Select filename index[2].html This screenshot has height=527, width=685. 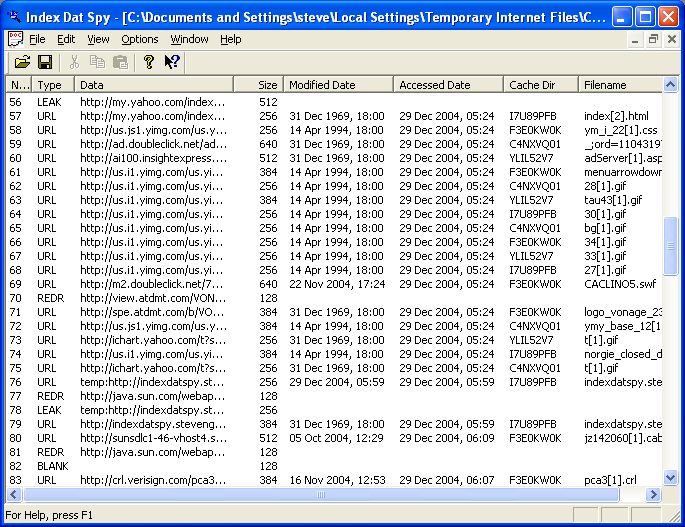tap(616, 116)
